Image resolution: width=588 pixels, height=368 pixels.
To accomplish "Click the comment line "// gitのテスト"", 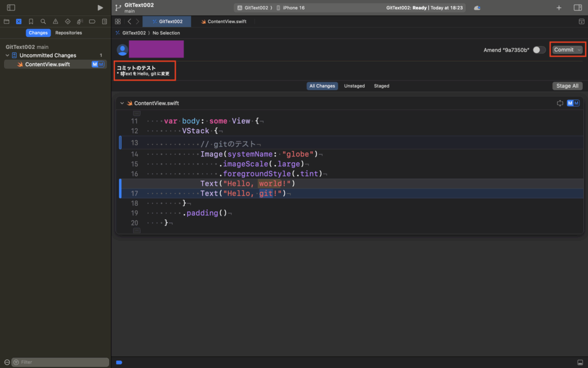I will coord(228,143).
